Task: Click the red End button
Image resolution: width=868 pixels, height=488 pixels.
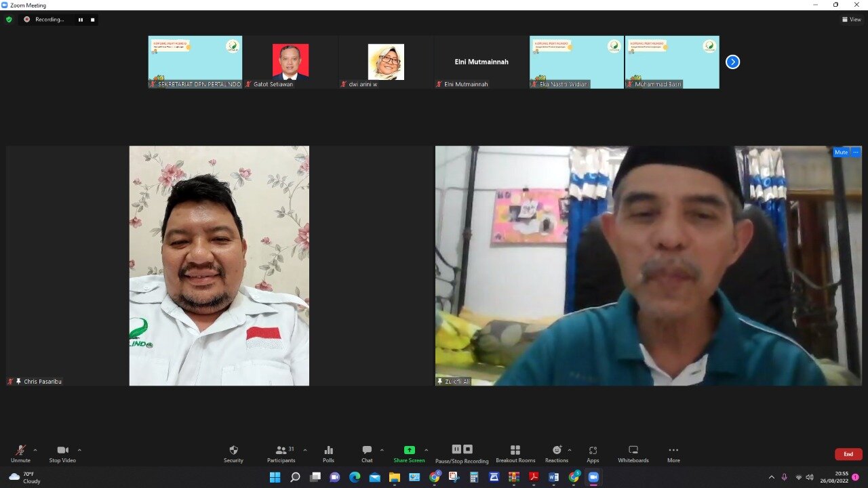Action: [848, 454]
